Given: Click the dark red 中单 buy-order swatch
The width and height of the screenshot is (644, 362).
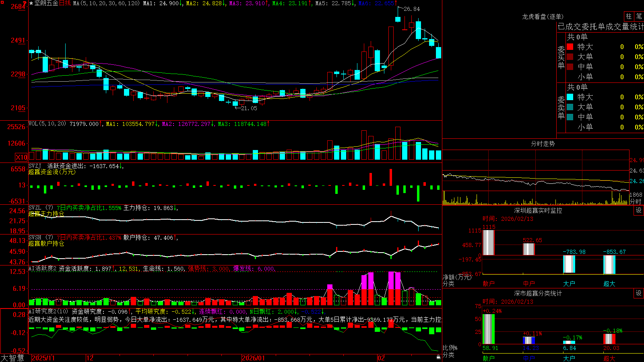Looking at the screenshot, I should click(x=570, y=67).
